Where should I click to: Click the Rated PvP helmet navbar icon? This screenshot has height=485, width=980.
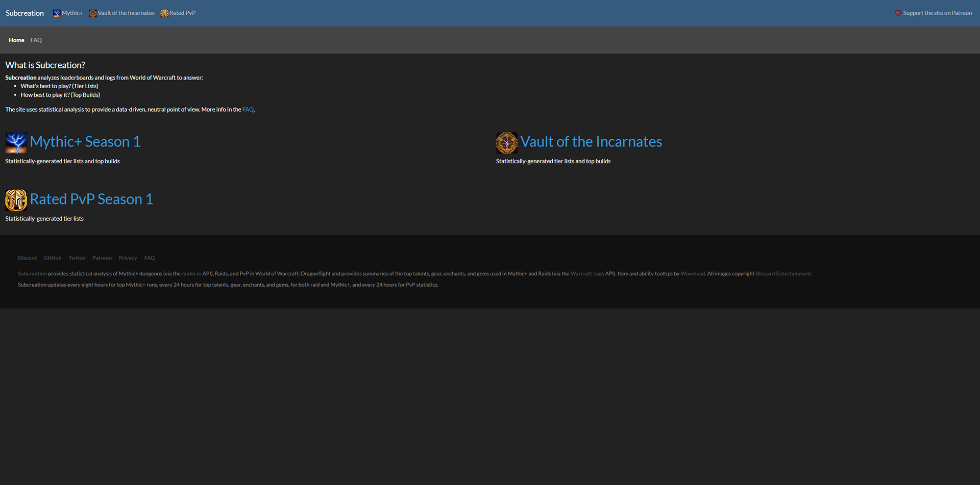(x=164, y=13)
